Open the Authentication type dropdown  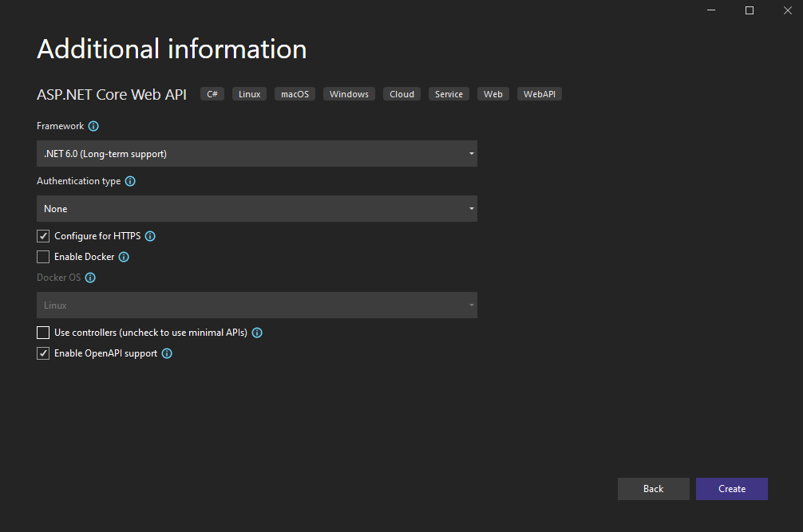tap(257, 209)
